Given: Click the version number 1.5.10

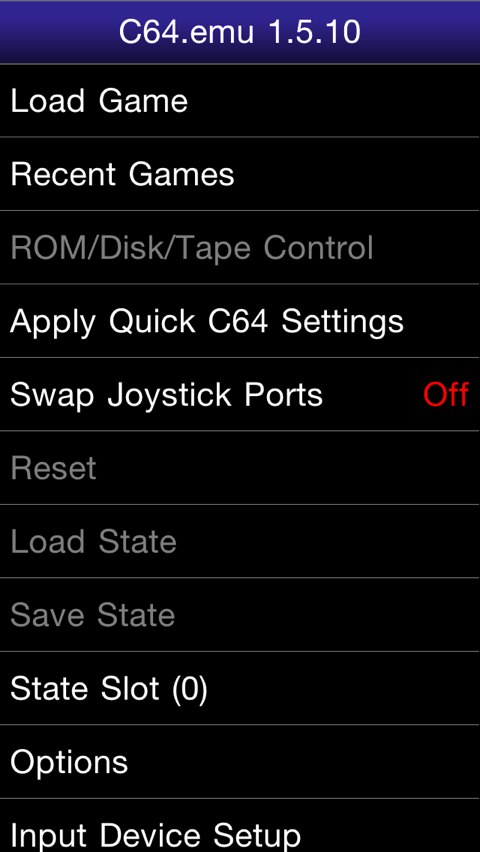Looking at the screenshot, I should point(314,32).
